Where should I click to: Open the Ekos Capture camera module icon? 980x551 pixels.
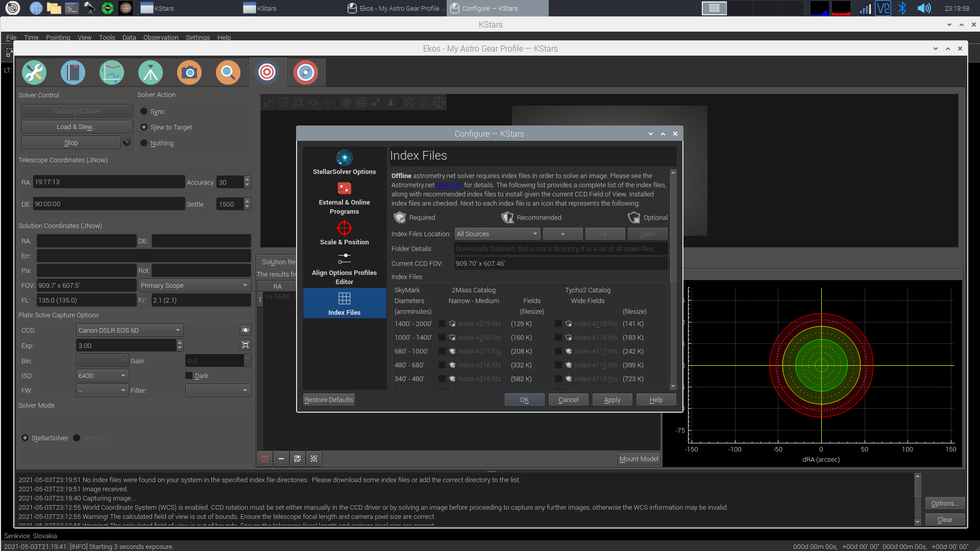(189, 72)
